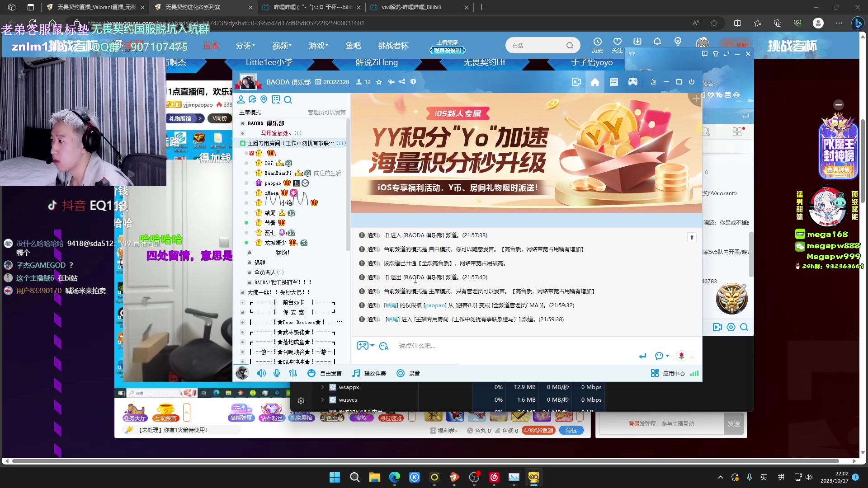The height and width of the screenshot is (488, 868).
Task: Toggle free speech mode 自由发言
Action: click(x=325, y=373)
